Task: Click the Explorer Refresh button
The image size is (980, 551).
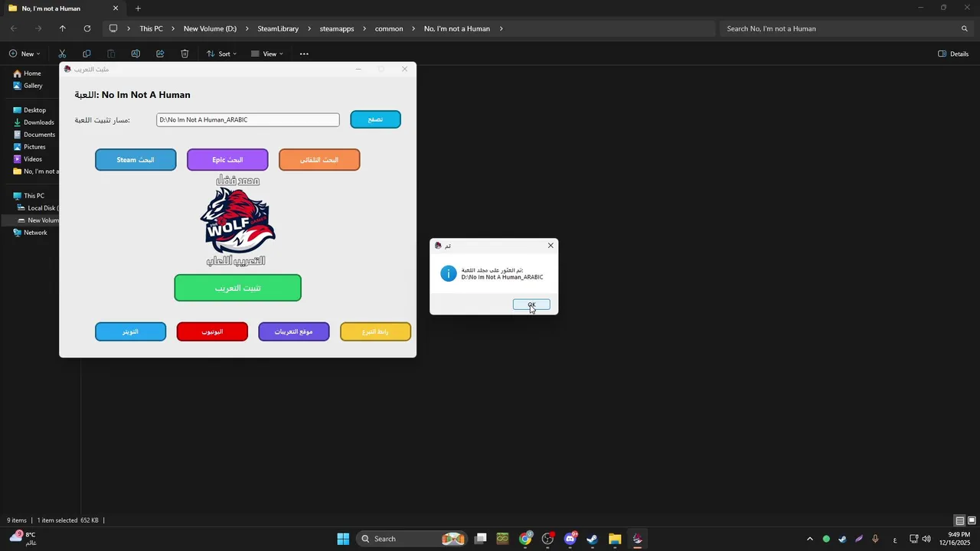Action: tap(87, 28)
